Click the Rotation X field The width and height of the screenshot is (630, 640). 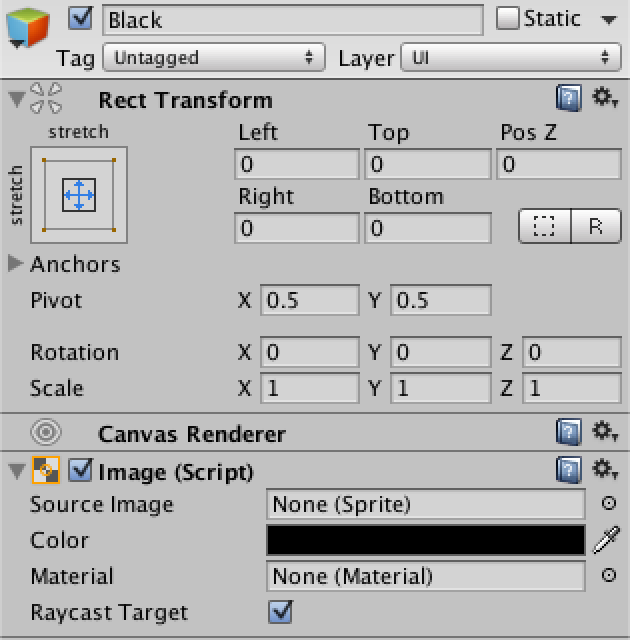(x=310, y=352)
